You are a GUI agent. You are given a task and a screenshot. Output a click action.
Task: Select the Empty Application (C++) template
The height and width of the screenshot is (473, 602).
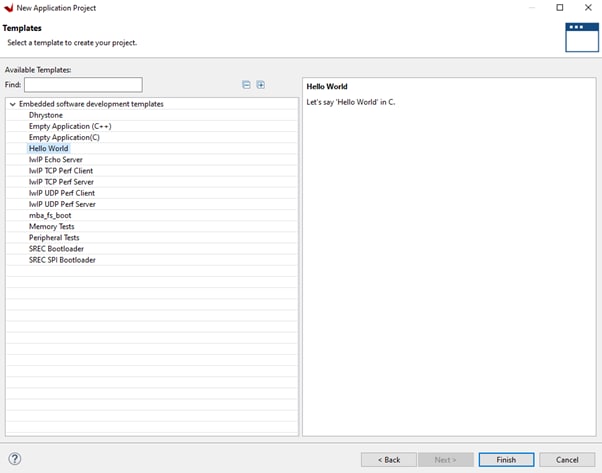68,126
